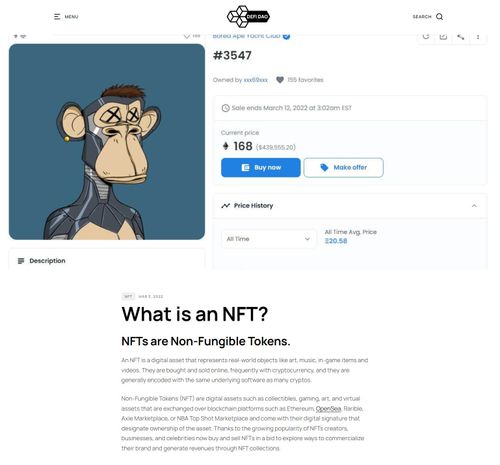500x465 pixels.
Task: Click the DEFI DAO logo
Action: 248,16
